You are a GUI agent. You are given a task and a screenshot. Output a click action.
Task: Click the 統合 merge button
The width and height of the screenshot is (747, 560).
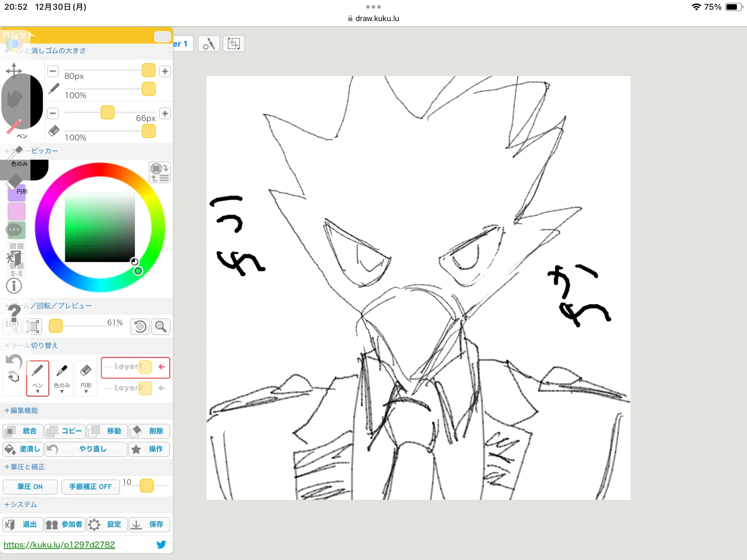[23, 431]
